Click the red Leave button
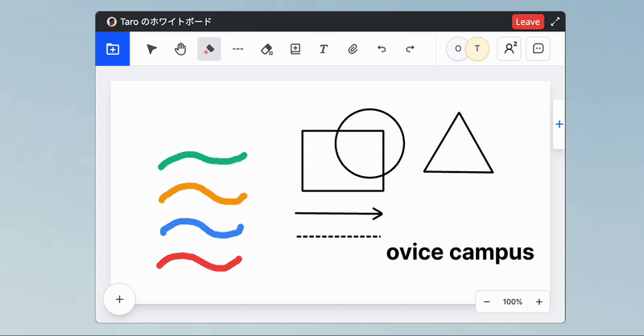Image resolution: width=644 pixels, height=336 pixels. tap(528, 22)
